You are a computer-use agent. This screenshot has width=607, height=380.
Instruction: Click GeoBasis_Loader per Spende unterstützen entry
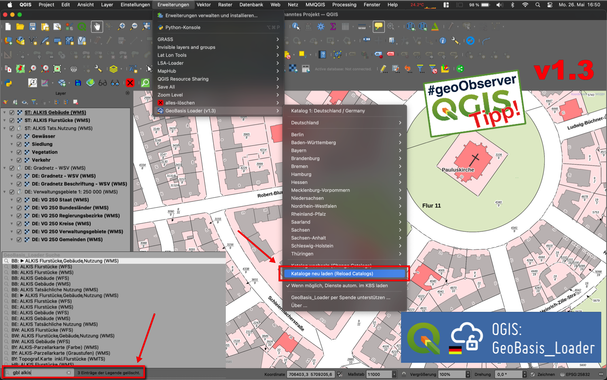point(341,298)
